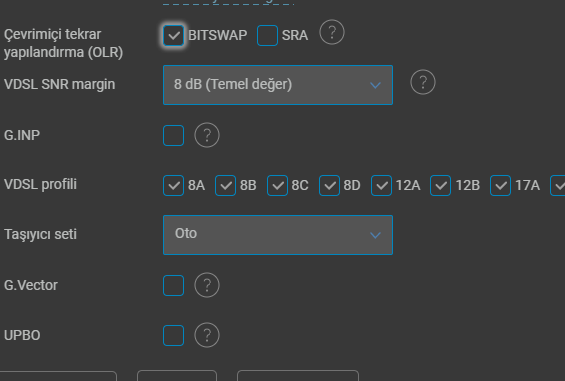
Task: Click help icon beside VDSL SNR margin
Action: click(423, 82)
